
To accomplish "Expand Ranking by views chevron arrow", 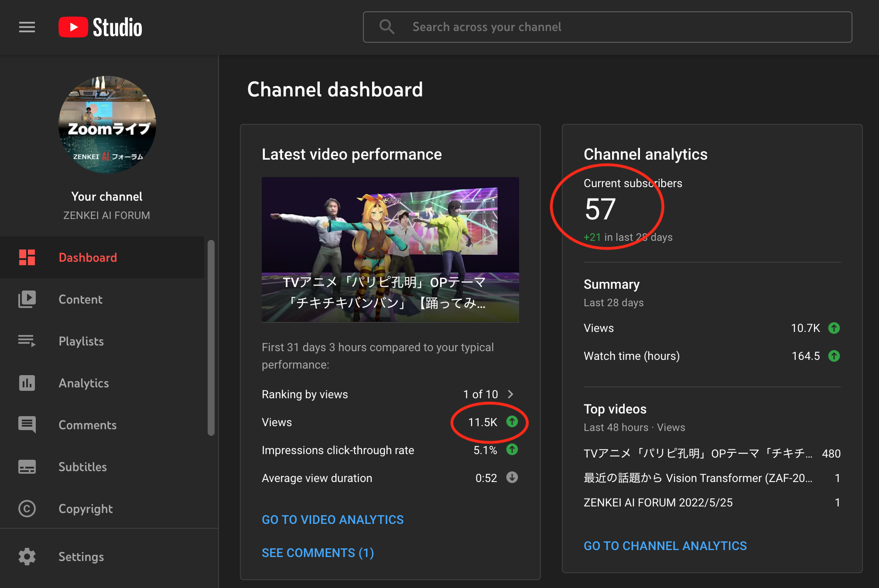I will [511, 394].
